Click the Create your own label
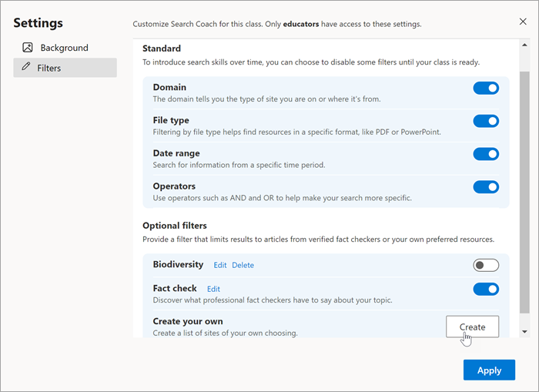The height and width of the screenshot is (392, 539). (x=188, y=321)
